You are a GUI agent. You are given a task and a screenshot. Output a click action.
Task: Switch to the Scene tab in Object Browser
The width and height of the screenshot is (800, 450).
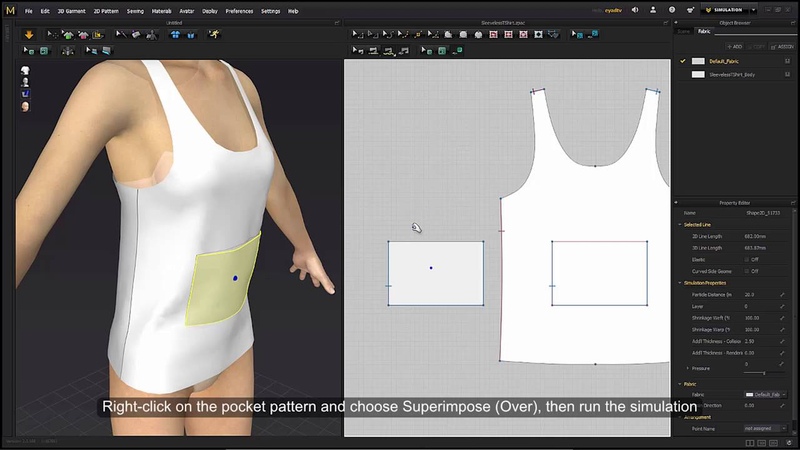pyautogui.click(x=684, y=31)
